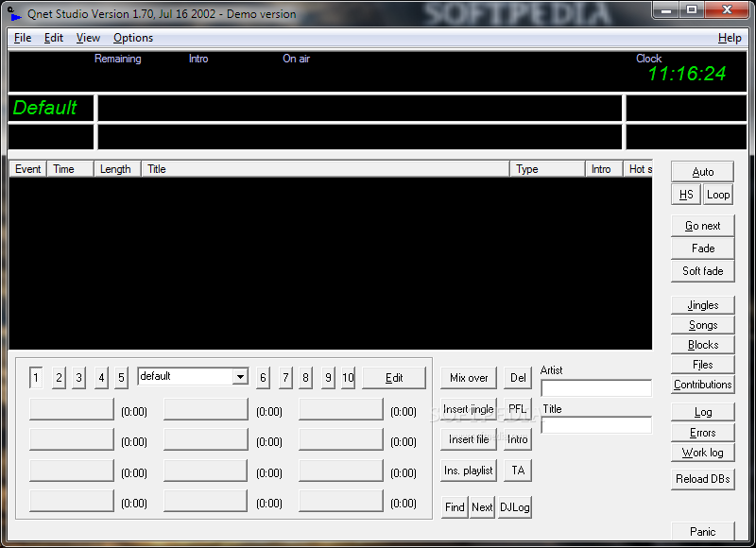756x548 pixels.
Task: Click the Time column header
Action: [70, 169]
